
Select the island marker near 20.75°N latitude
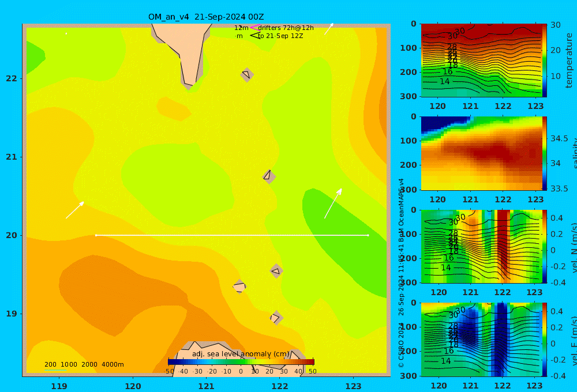point(269,176)
